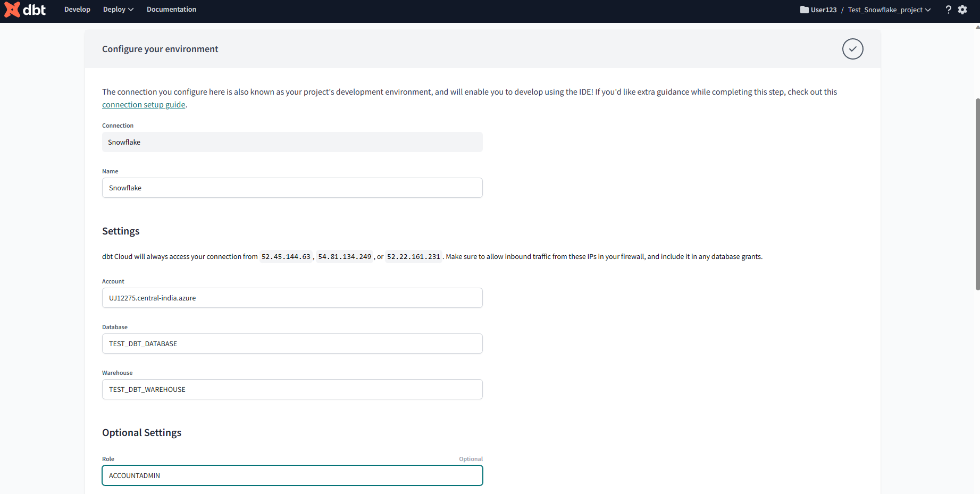Screen dimensions: 980x494
Task: Click the IP address 52.22.161.231
Action: click(414, 257)
